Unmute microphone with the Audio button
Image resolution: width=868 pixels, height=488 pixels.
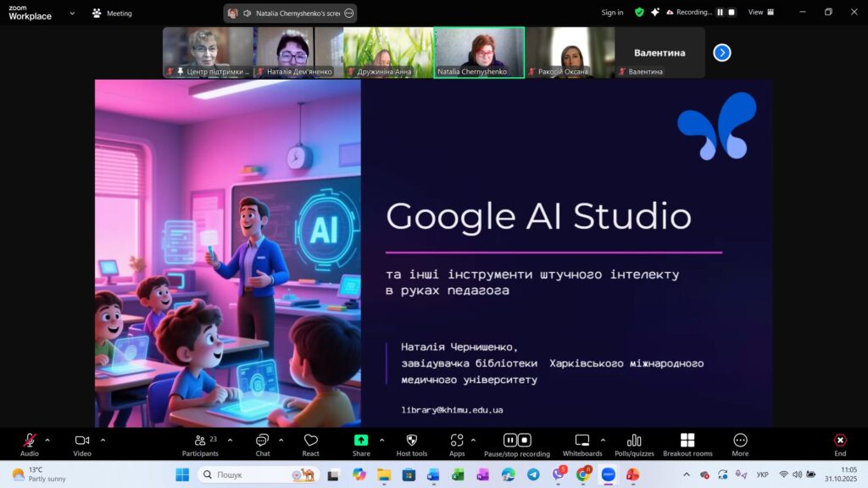point(30,444)
